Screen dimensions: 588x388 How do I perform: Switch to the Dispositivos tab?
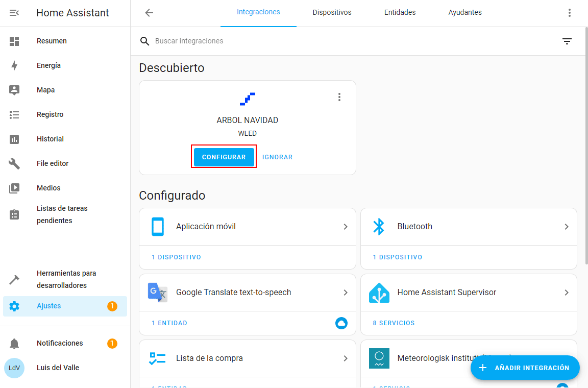(332, 12)
